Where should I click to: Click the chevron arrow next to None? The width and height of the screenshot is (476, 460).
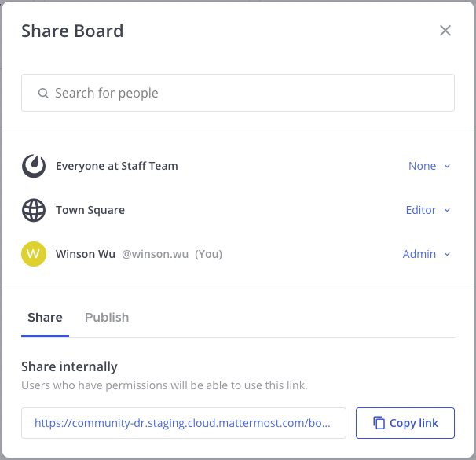pyautogui.click(x=447, y=166)
